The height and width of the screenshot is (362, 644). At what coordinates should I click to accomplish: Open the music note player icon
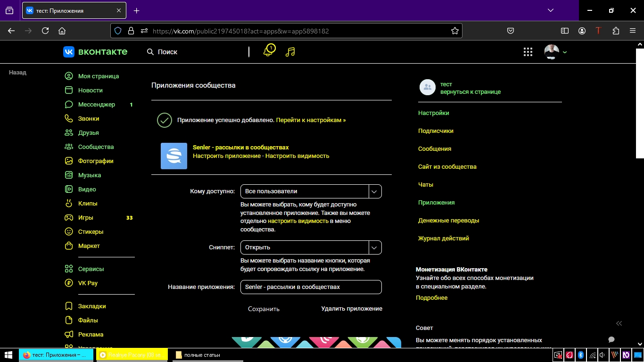coord(290,52)
